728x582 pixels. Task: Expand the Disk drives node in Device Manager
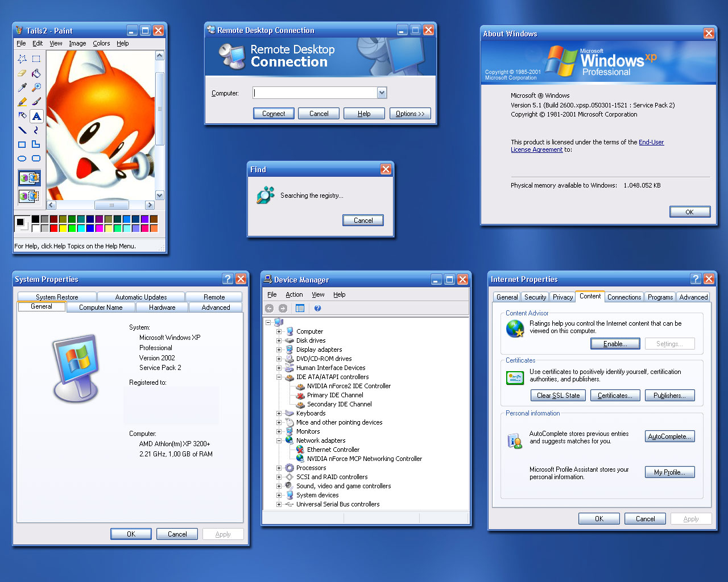click(279, 340)
